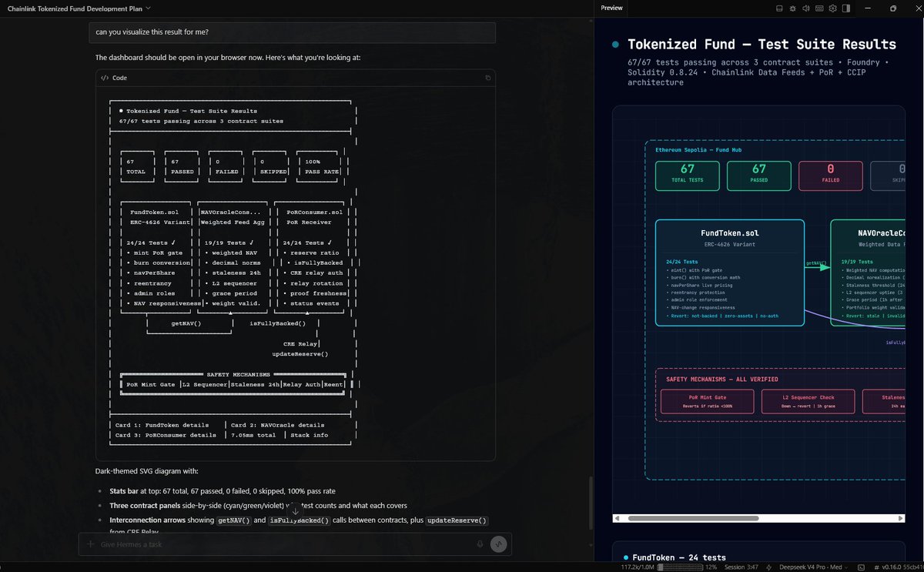Screen dimensions: 924x572
Task: Toggle the right sidebar panel icon
Action: tap(845, 8)
